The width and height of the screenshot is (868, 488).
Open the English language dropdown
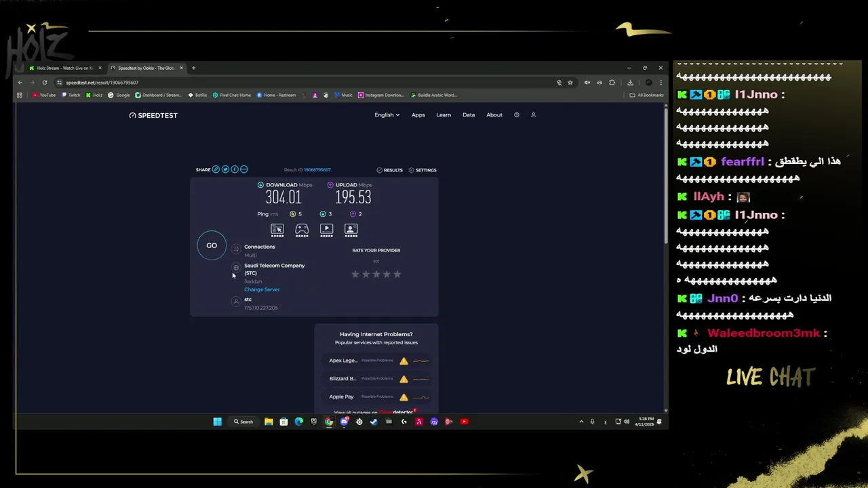pyautogui.click(x=387, y=115)
